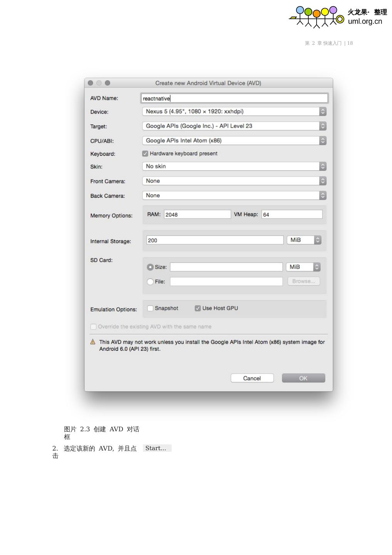Click the dialog's close window button

90,83
